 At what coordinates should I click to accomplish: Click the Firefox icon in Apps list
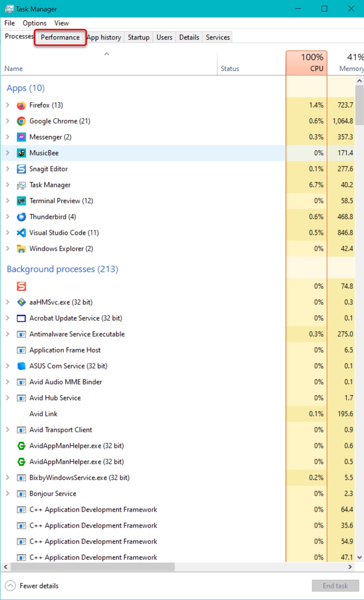click(x=21, y=105)
